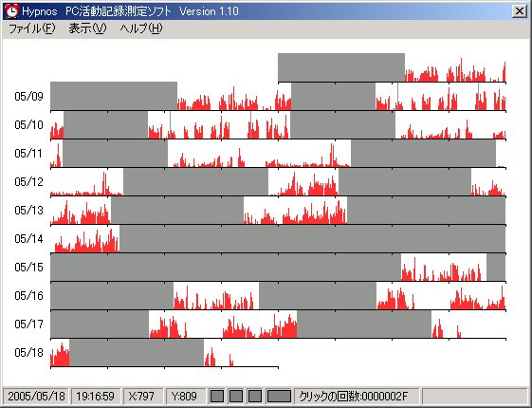Click the 2005/05/18 date status field
532x408 pixels.
pos(36,396)
